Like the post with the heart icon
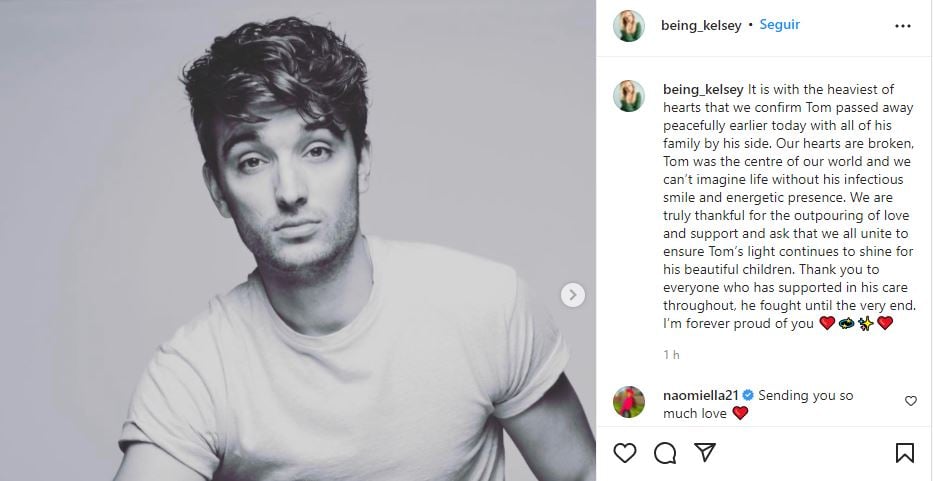This screenshot has width=933, height=481. tap(625, 453)
